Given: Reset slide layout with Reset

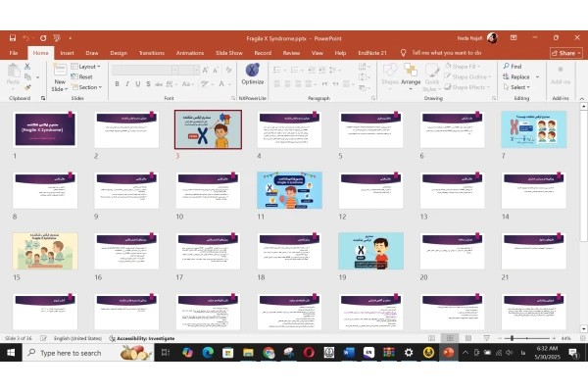Looking at the screenshot, I should tap(82, 76).
